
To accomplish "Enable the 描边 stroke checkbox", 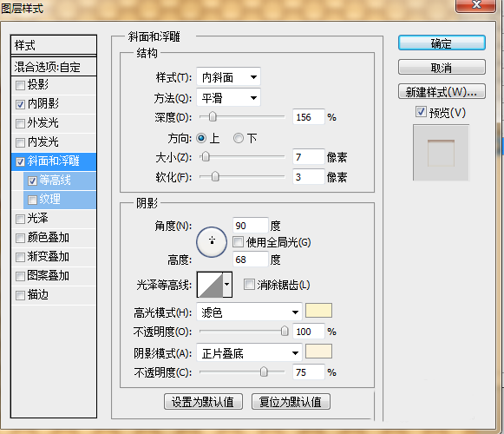I will pos(20,295).
